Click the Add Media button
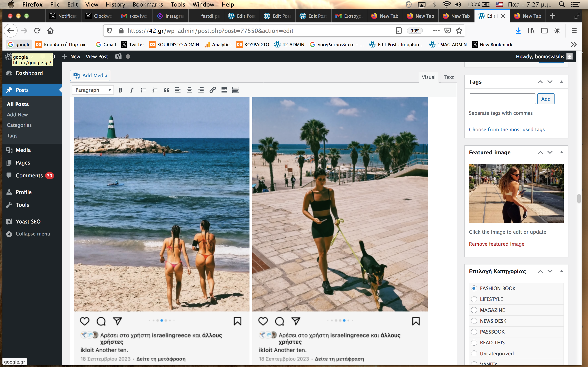 click(90, 75)
